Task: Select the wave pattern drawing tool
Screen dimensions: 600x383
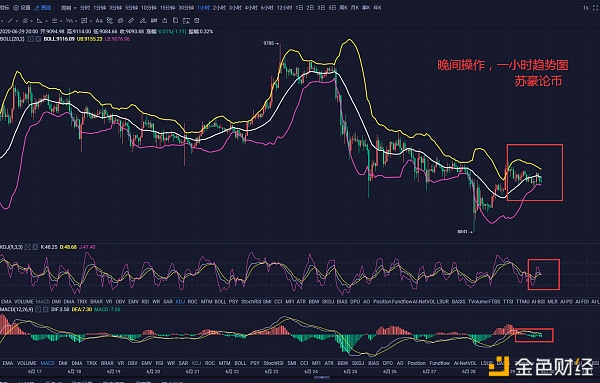Action: click(x=69, y=21)
